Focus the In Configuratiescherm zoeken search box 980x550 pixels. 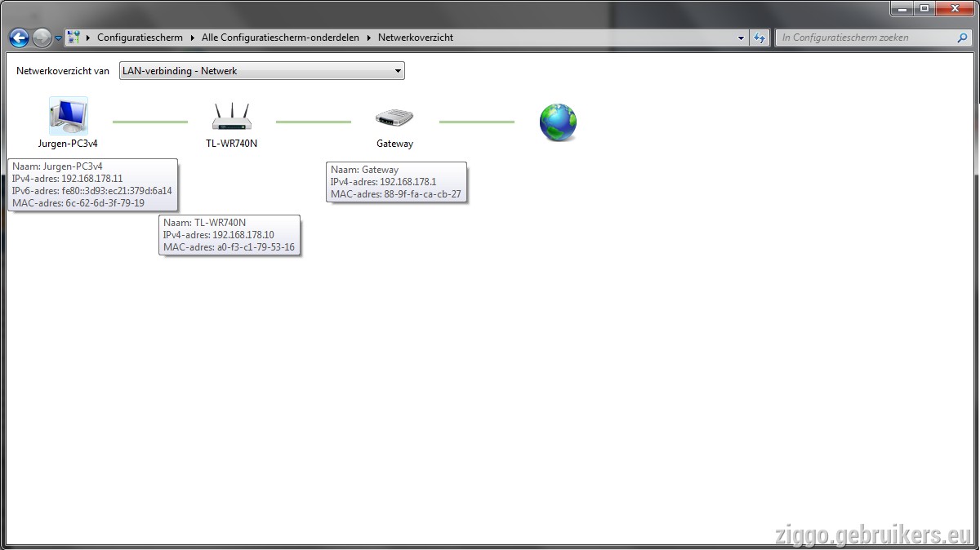pos(866,38)
